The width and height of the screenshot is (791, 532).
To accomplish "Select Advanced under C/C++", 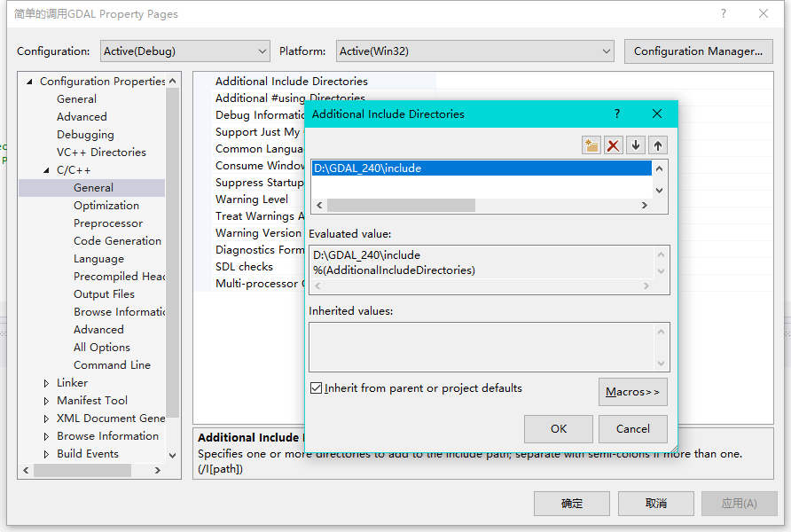I will click(98, 329).
